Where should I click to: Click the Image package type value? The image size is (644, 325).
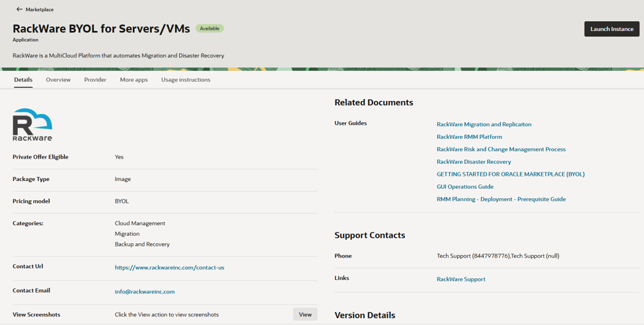tap(123, 179)
